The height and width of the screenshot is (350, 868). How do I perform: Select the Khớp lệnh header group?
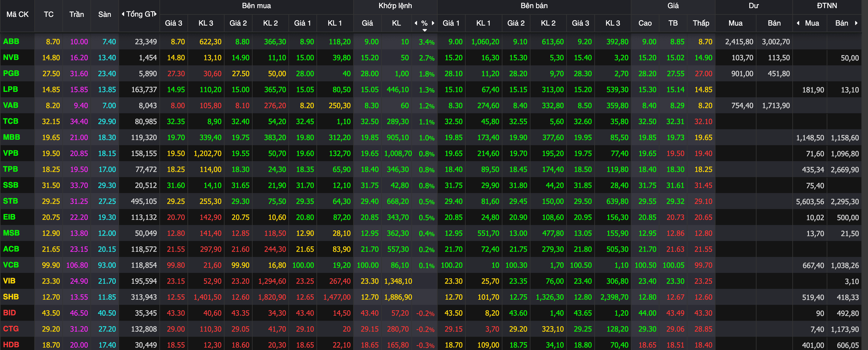[x=395, y=6]
